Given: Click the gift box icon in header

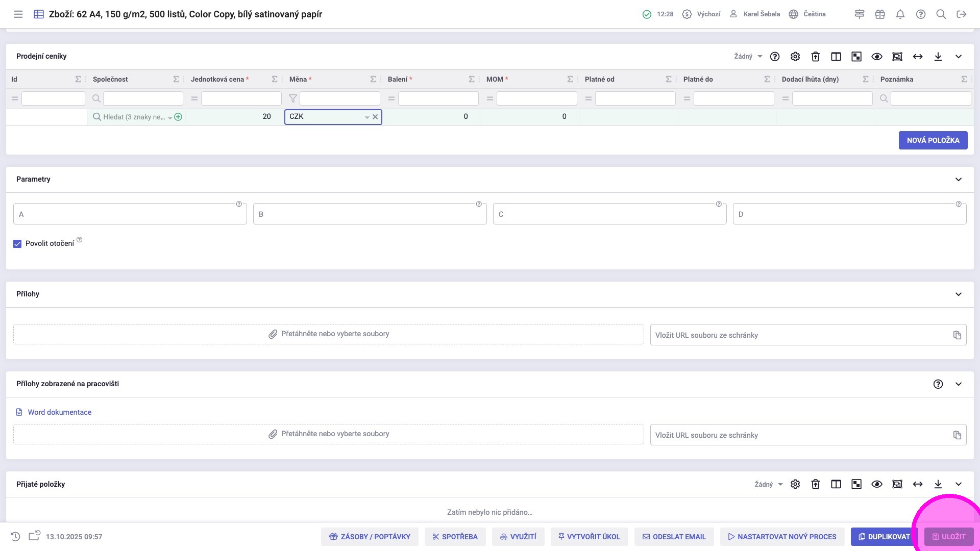Looking at the screenshot, I should coord(880,14).
